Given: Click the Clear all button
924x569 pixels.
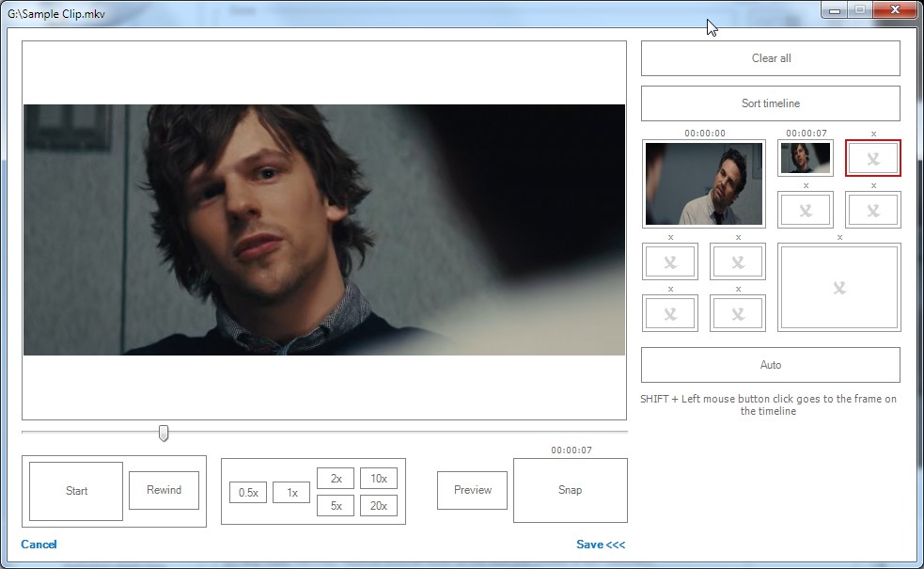Looking at the screenshot, I should [771, 58].
